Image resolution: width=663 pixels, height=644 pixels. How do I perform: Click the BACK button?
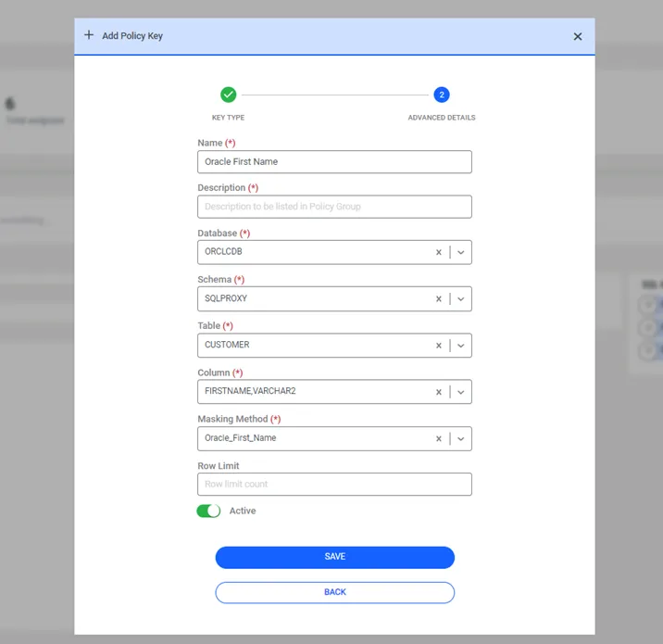[x=335, y=592]
